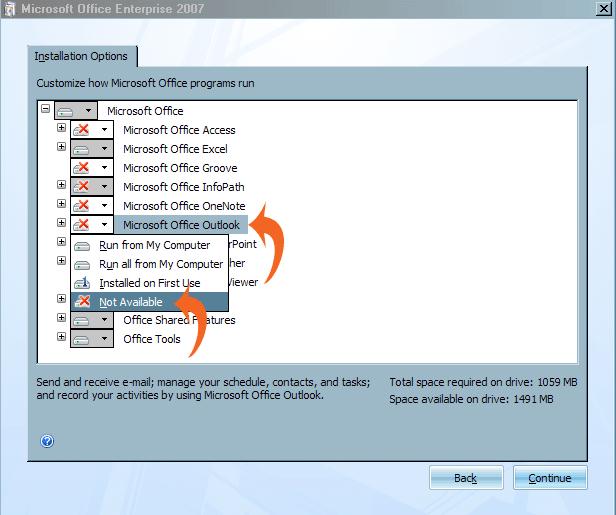This screenshot has height=515, width=616.
Task: Click the red X icon for Outlook
Action: tap(81, 224)
